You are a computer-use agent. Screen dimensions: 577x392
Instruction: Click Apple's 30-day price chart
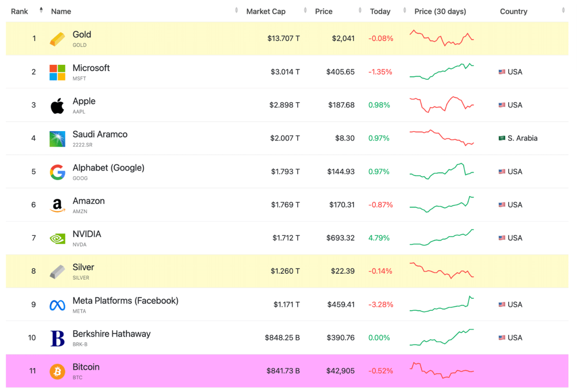(x=442, y=104)
